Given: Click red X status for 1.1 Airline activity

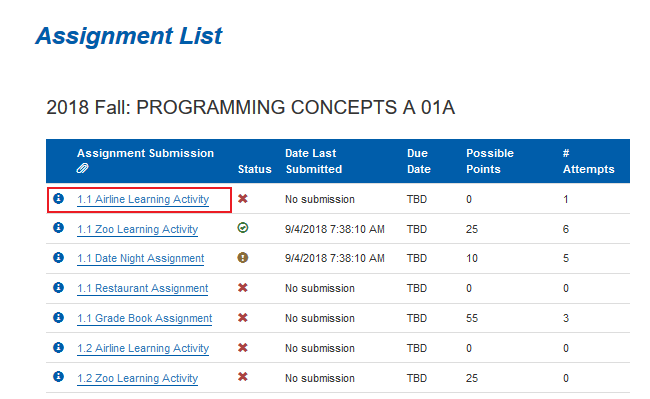Looking at the screenshot, I should click(243, 199).
